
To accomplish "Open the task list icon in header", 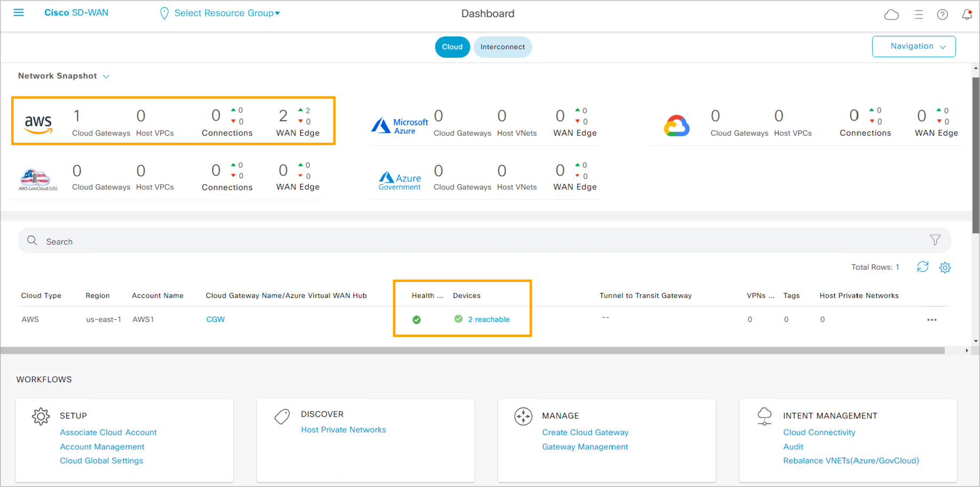I will 918,14.
